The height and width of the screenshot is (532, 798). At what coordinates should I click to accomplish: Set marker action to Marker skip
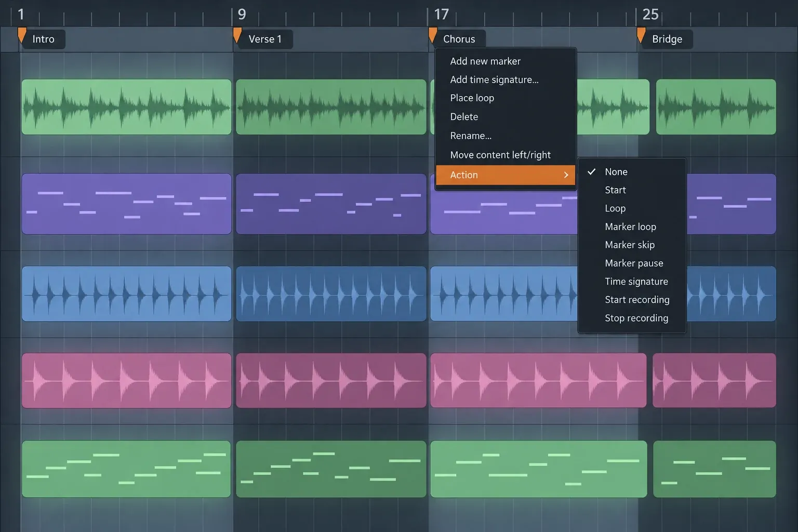632,245
